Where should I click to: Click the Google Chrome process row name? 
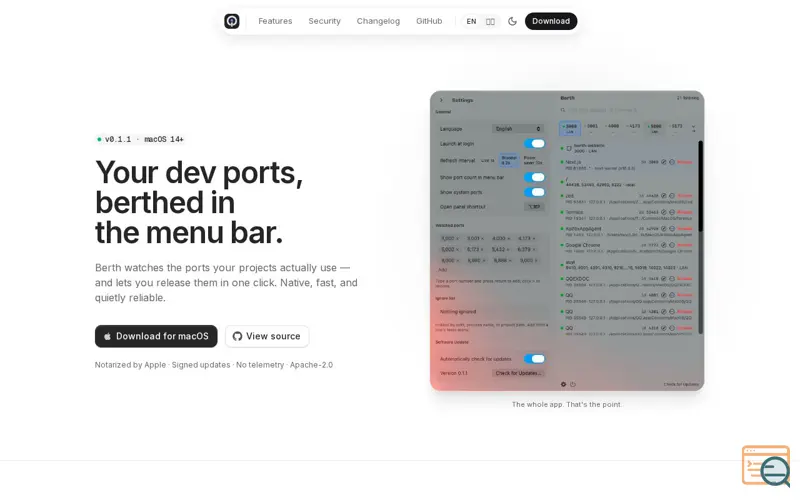pos(583,245)
